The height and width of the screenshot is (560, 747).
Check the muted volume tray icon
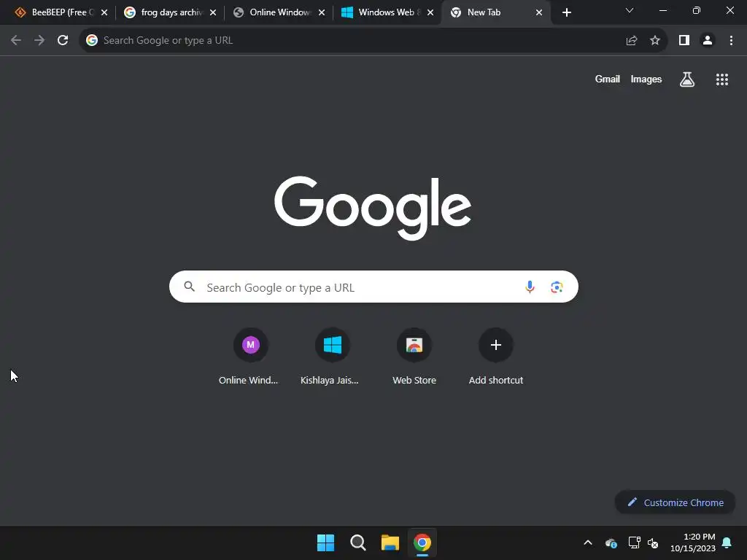click(x=653, y=542)
